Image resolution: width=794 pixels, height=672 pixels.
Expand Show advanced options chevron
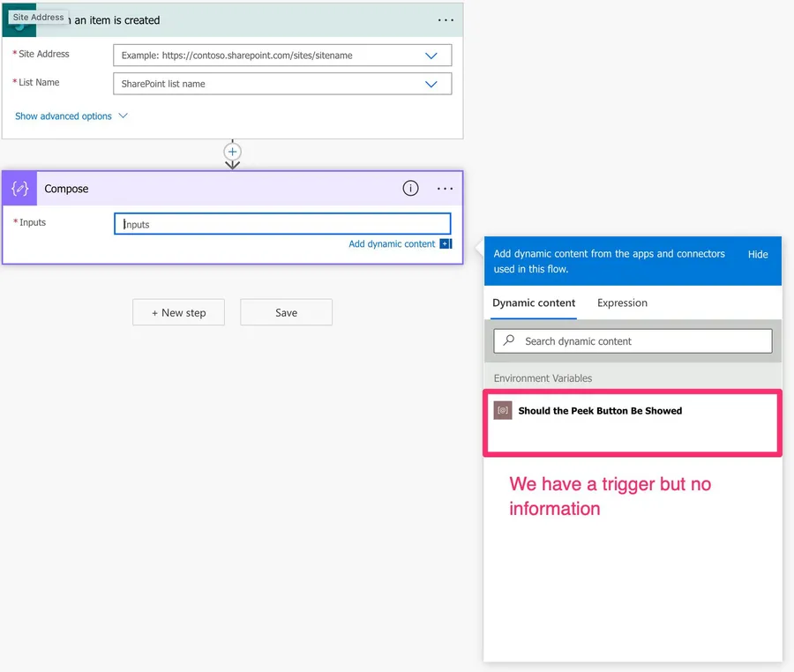click(x=123, y=116)
